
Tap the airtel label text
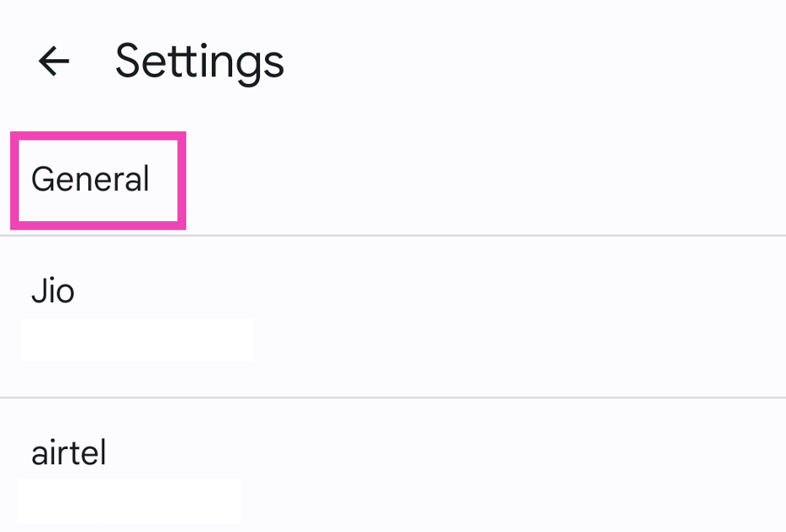pyautogui.click(x=69, y=453)
